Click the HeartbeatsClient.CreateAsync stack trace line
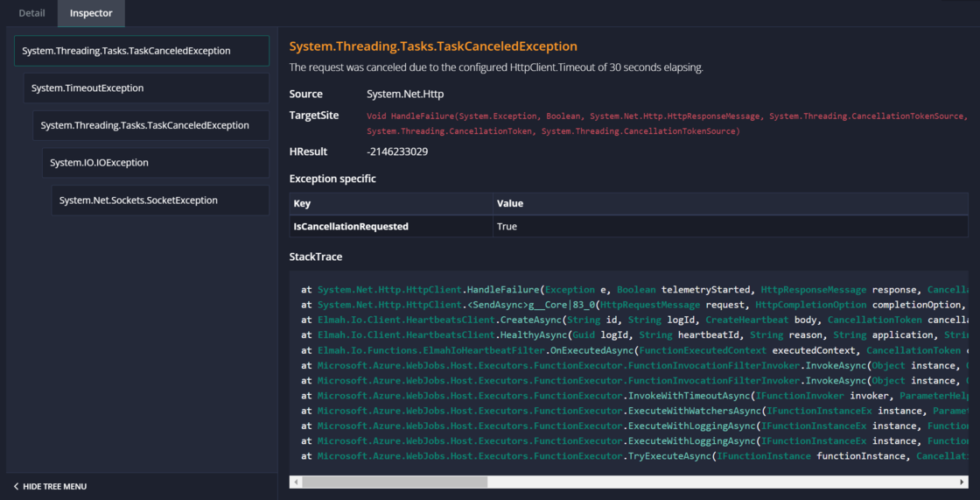Image resolution: width=980 pixels, height=500 pixels. (x=633, y=320)
